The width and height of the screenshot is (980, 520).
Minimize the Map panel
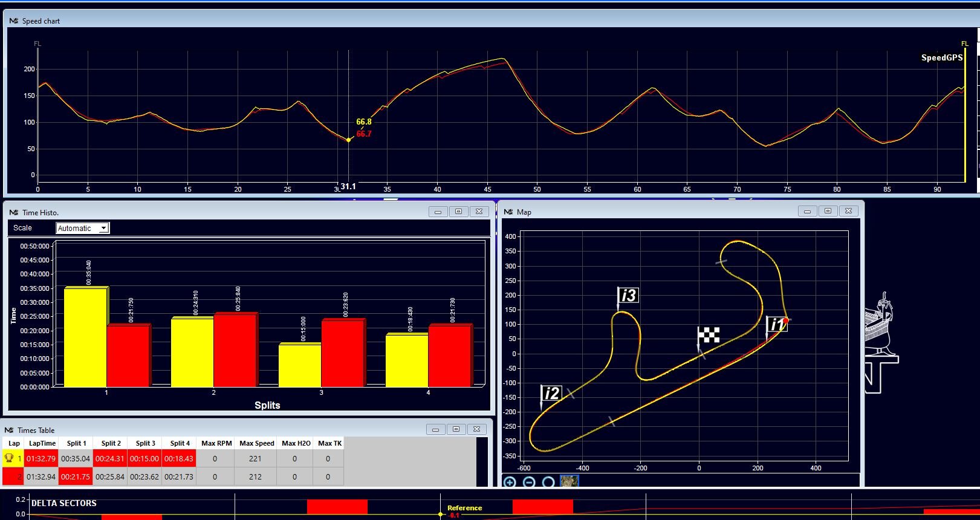click(x=807, y=211)
